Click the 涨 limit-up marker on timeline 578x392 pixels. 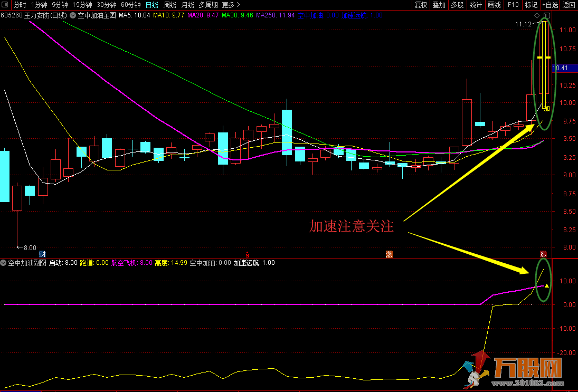pyautogui.click(x=543, y=254)
